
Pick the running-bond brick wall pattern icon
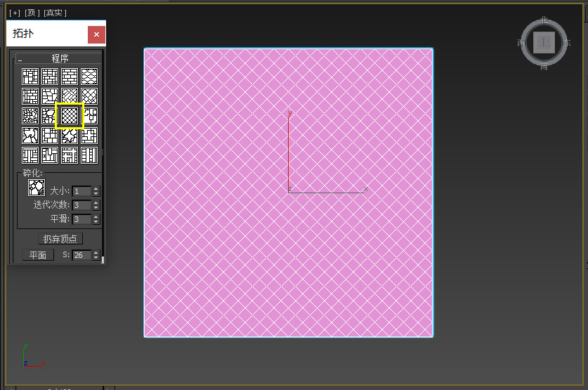pos(70,77)
